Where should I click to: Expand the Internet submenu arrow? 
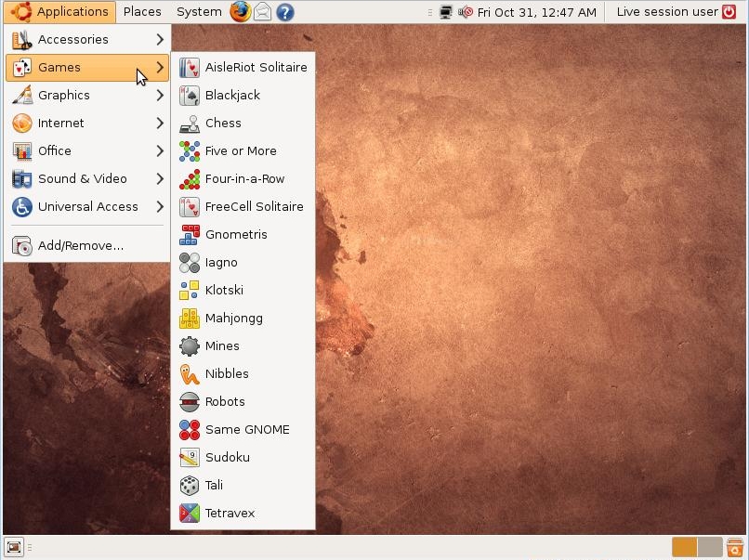[x=160, y=124]
